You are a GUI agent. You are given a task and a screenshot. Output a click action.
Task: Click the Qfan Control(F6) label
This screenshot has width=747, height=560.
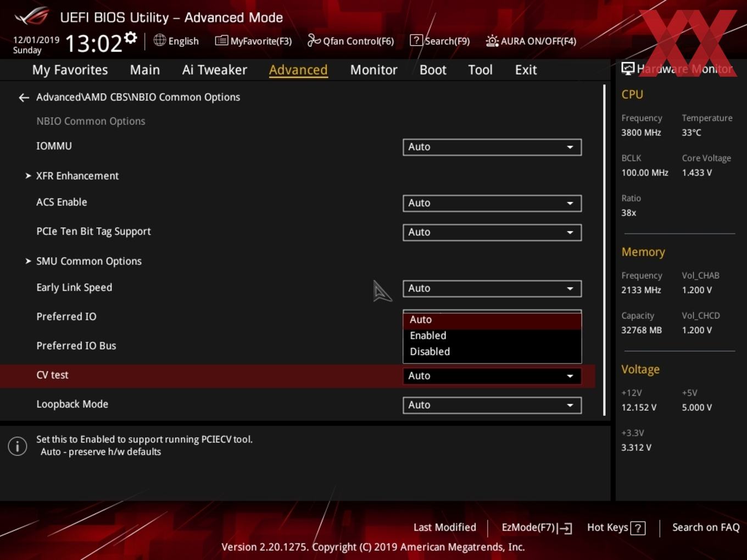(358, 41)
